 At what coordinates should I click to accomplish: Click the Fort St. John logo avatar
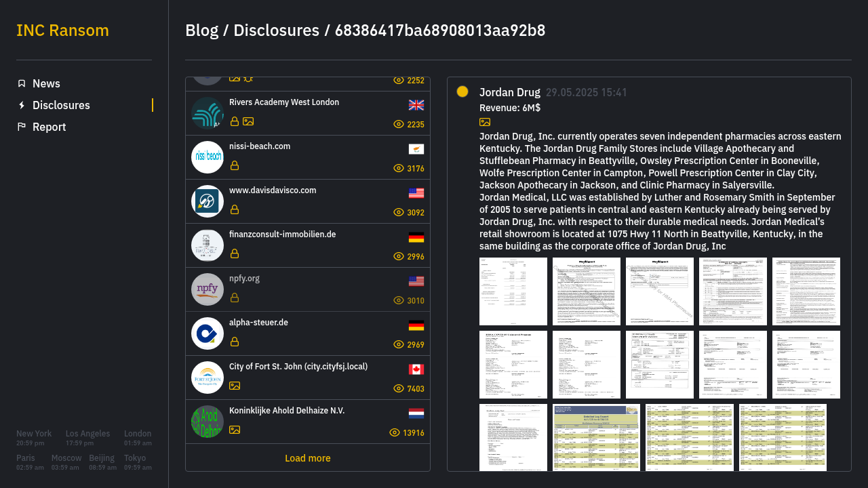point(208,378)
